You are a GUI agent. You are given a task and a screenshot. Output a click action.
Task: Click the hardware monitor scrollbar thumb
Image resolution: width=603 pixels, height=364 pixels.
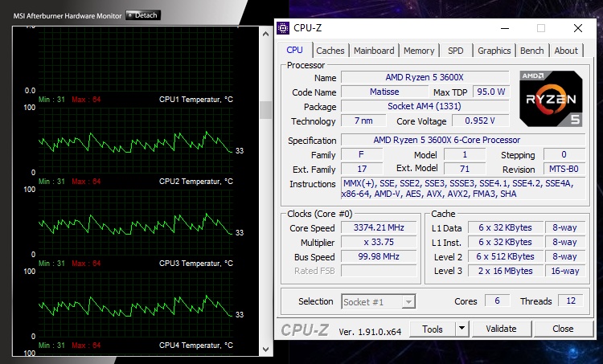[266, 110]
